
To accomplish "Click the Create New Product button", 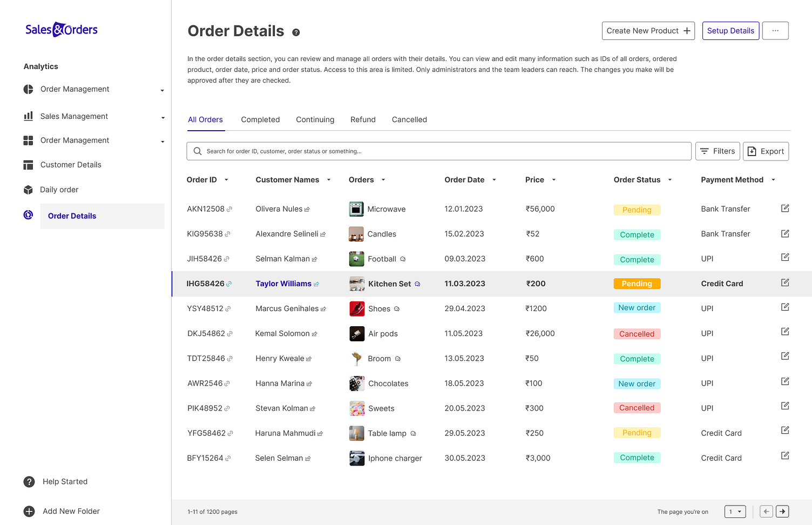I will (648, 31).
